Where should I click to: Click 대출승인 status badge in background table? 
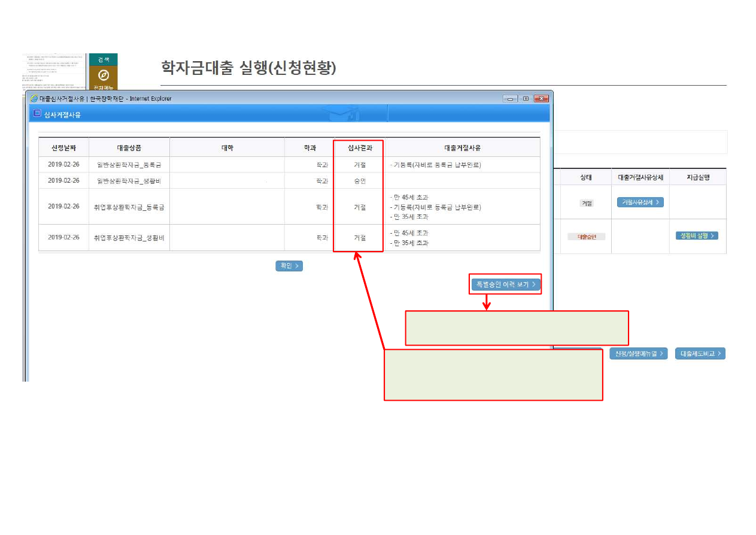click(x=587, y=237)
